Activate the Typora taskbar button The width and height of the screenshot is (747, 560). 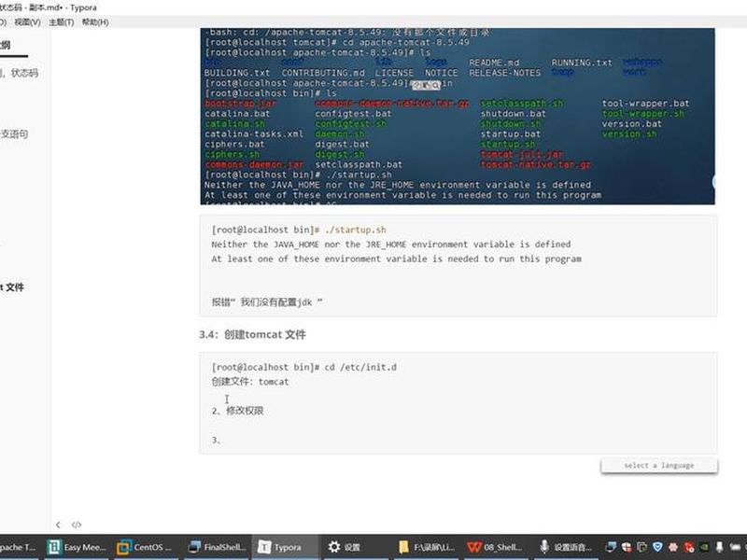tap(285, 547)
